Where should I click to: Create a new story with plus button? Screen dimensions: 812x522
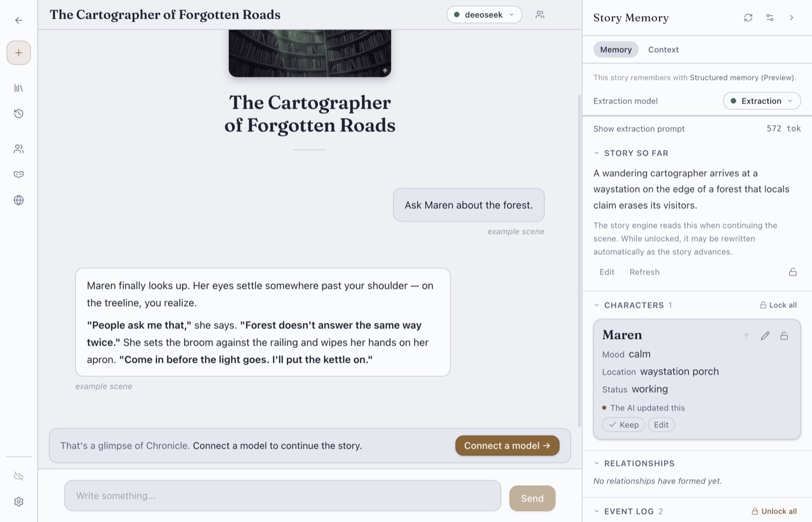tap(19, 53)
